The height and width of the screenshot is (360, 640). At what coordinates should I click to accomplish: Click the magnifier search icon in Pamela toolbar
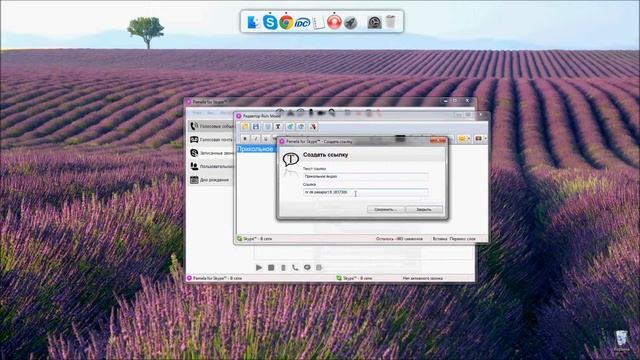(x=331, y=112)
